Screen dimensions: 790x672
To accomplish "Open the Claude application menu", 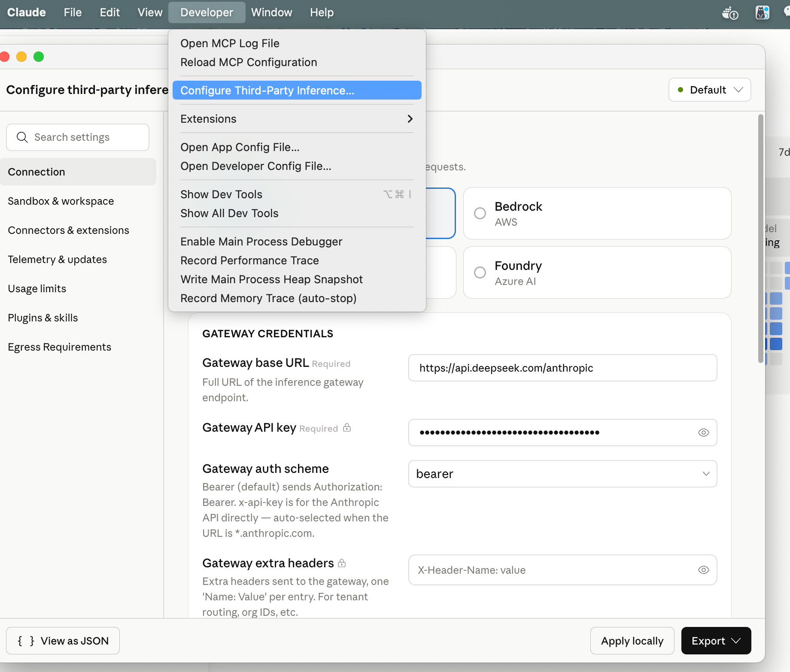I will point(26,12).
